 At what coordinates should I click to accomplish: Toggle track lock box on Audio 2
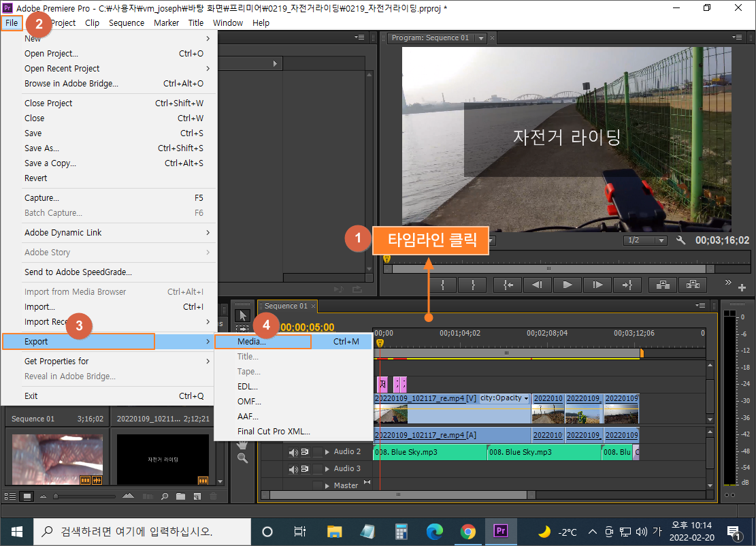pyautogui.click(x=318, y=452)
